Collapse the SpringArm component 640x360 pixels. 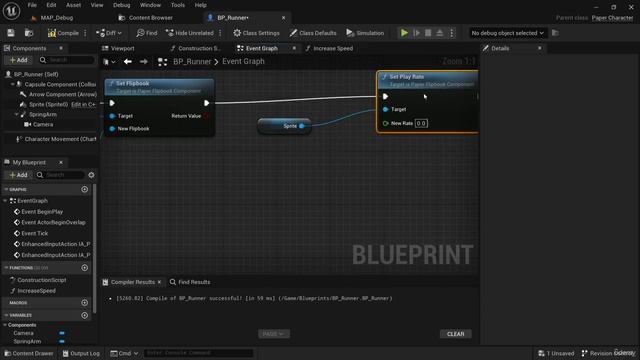coord(16,114)
